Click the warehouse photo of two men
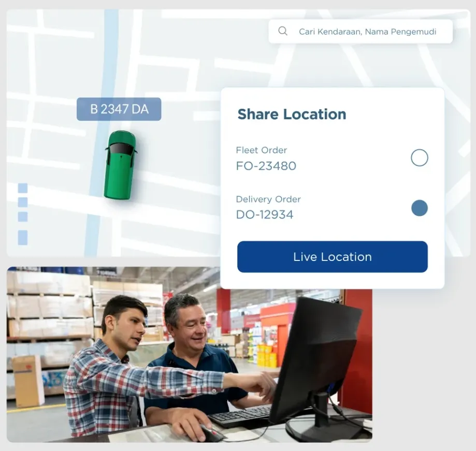This screenshot has height=451, width=476. [x=190, y=354]
